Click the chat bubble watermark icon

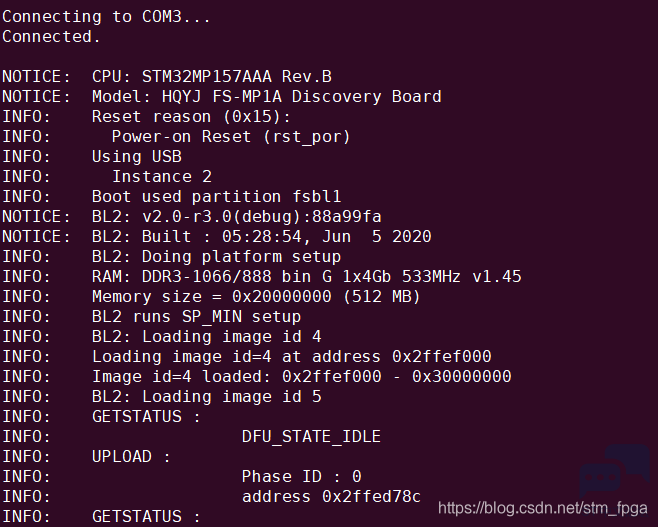coord(615,471)
